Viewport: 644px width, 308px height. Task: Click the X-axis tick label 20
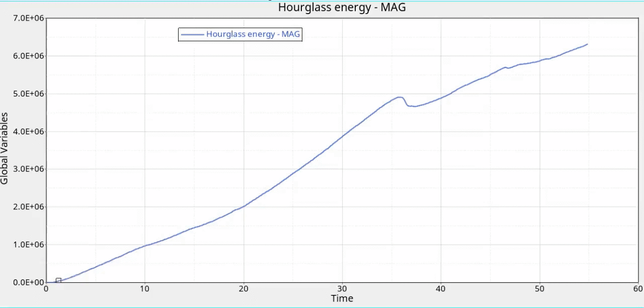(244, 289)
